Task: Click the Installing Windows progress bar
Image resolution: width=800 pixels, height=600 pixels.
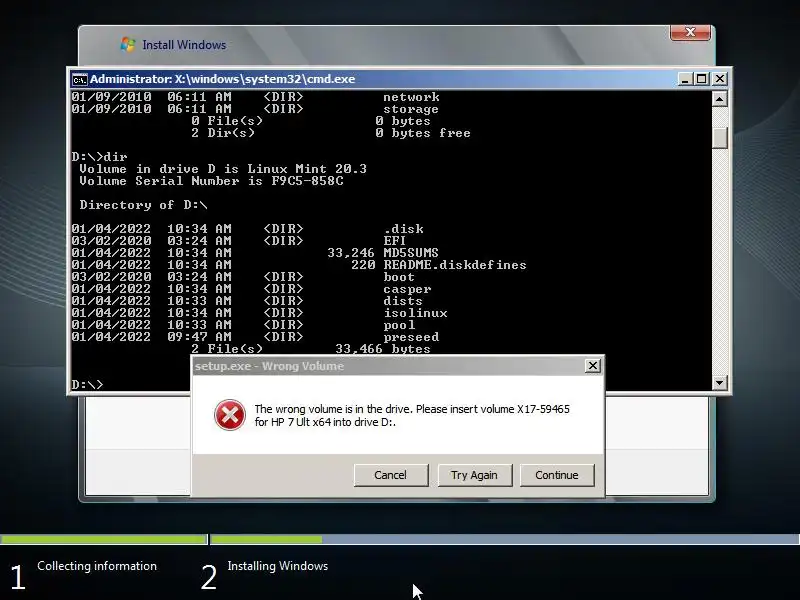Action: (x=505, y=539)
